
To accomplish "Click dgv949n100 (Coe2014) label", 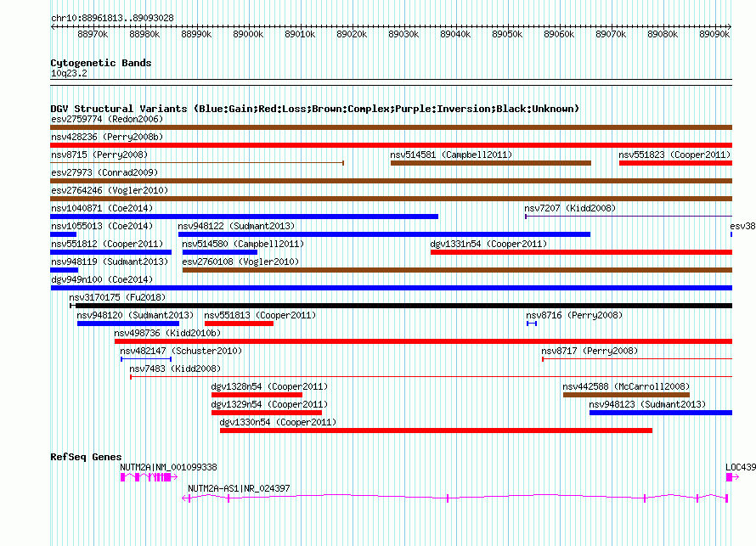I will 102,279.
